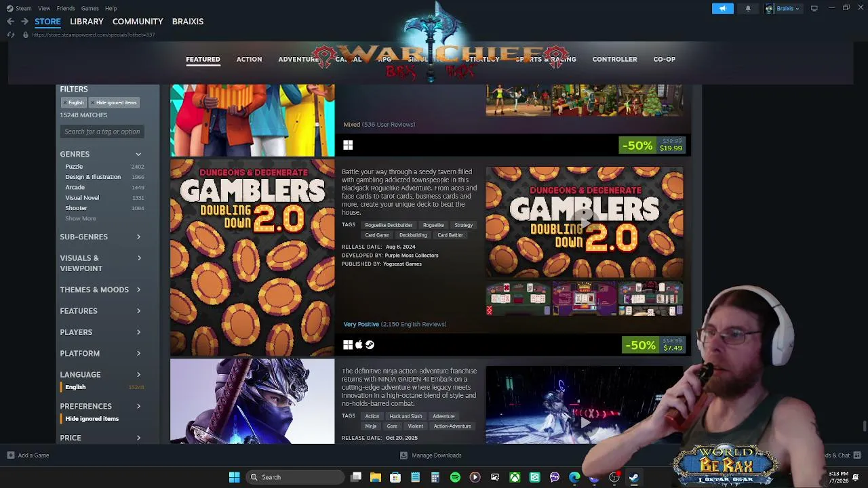Expand the Platform filter section
Screen dimensions: 868x488
click(100, 353)
